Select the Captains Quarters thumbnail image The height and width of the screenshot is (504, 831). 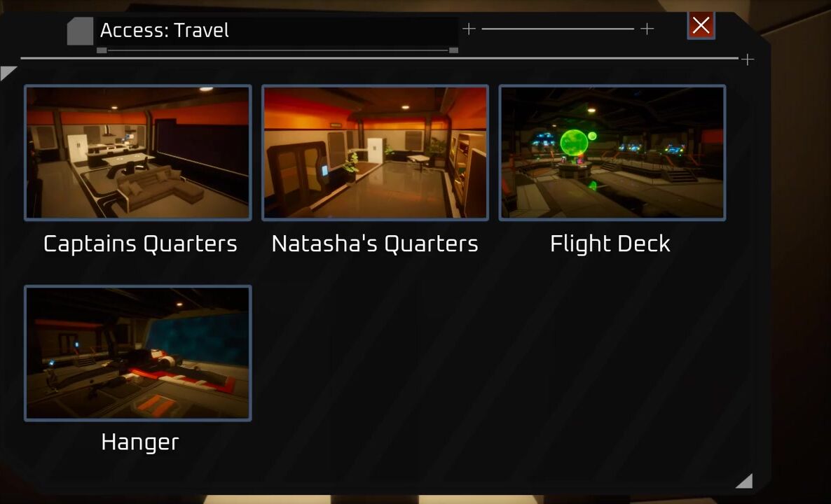[138, 153]
